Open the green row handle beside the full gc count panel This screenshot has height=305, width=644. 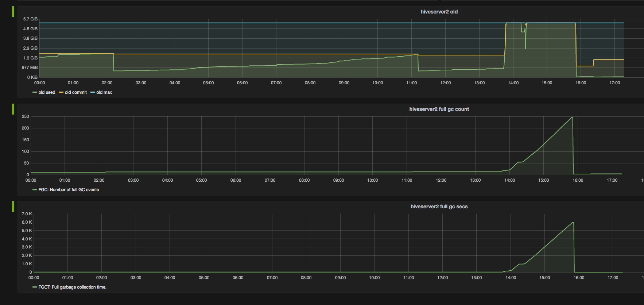[13, 109]
